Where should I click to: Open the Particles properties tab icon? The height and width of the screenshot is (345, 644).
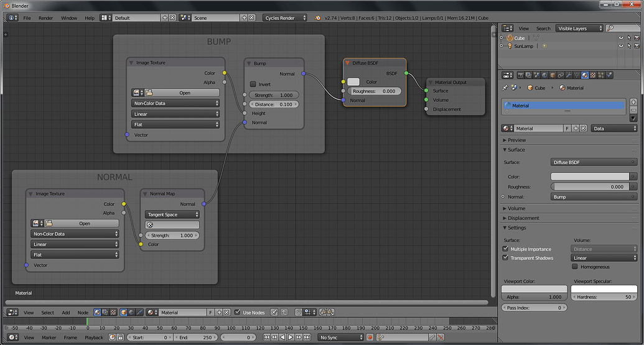pos(601,75)
